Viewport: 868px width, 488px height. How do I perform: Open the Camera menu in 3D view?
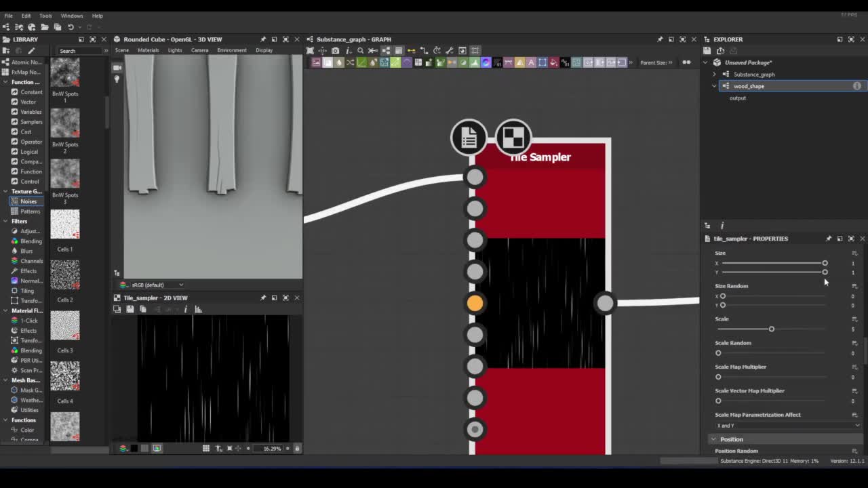pyautogui.click(x=199, y=50)
